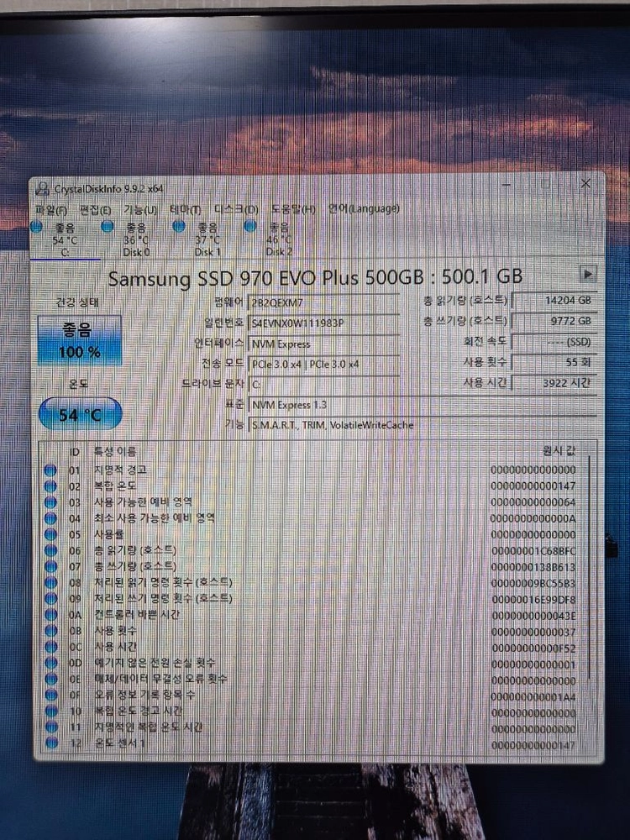630x840 pixels.
Task: Click the interface field NVM Express
Action: click(x=323, y=344)
